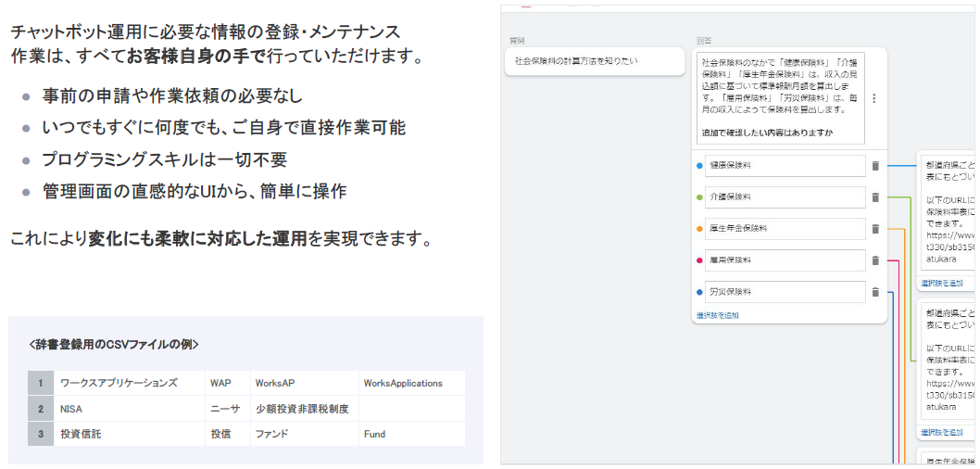
Task: Click the question field 社会保険料の計算方法を知りたい
Action: coord(595,61)
